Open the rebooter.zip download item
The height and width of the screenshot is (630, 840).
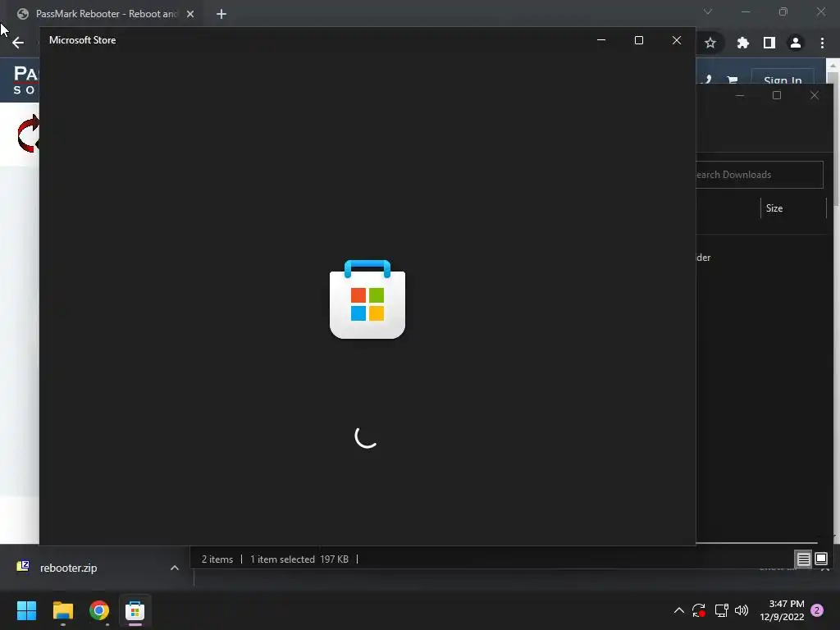coord(68,568)
